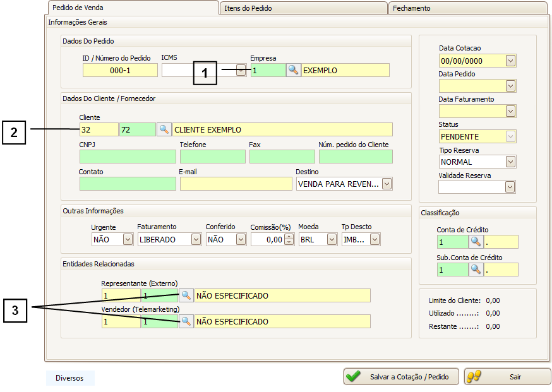Open Vendedor (Telemarketing) search icon
552x392 pixels.
pos(186,321)
